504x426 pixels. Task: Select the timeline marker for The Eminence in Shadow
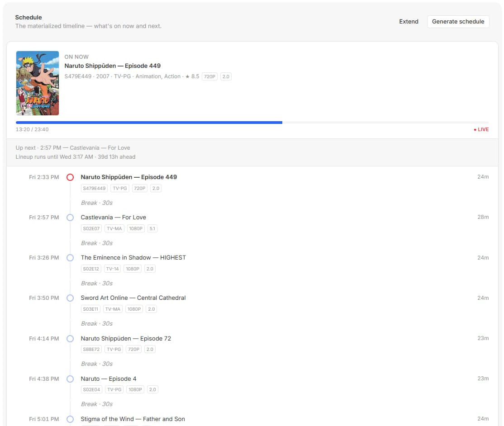[x=70, y=258]
